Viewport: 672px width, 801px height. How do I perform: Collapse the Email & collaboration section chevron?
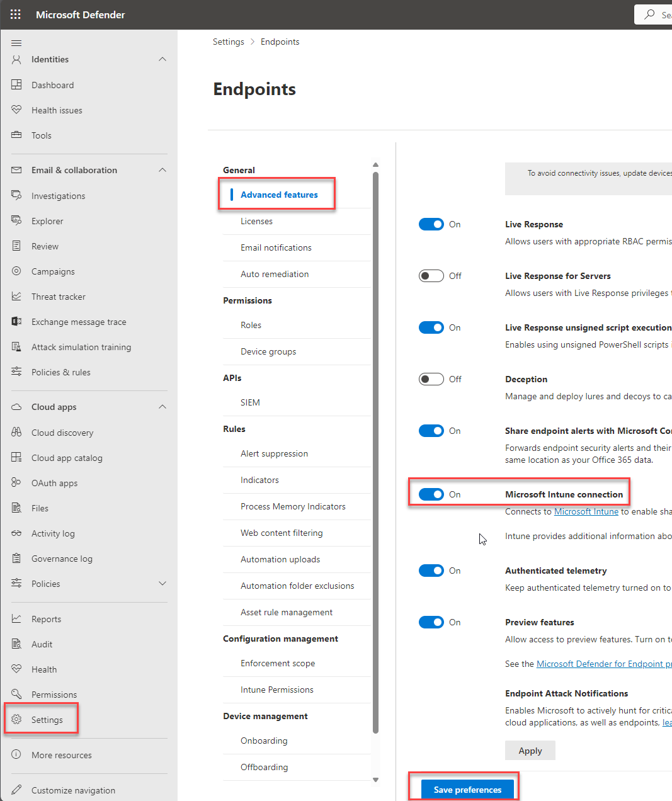[162, 170]
